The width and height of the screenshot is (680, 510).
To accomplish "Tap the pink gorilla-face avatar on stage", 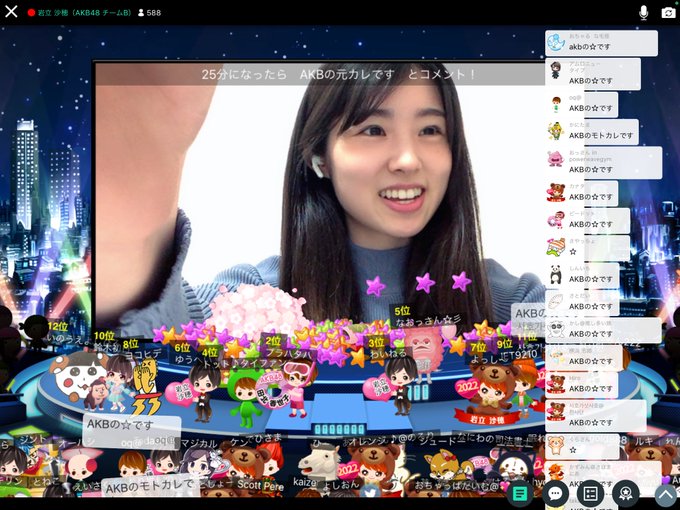I will [423, 350].
